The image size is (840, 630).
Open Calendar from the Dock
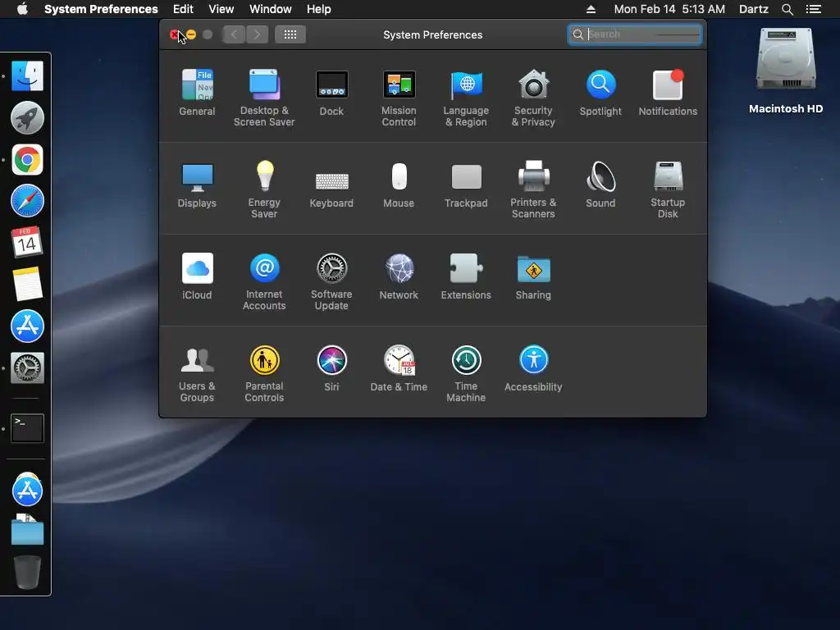pyautogui.click(x=27, y=242)
